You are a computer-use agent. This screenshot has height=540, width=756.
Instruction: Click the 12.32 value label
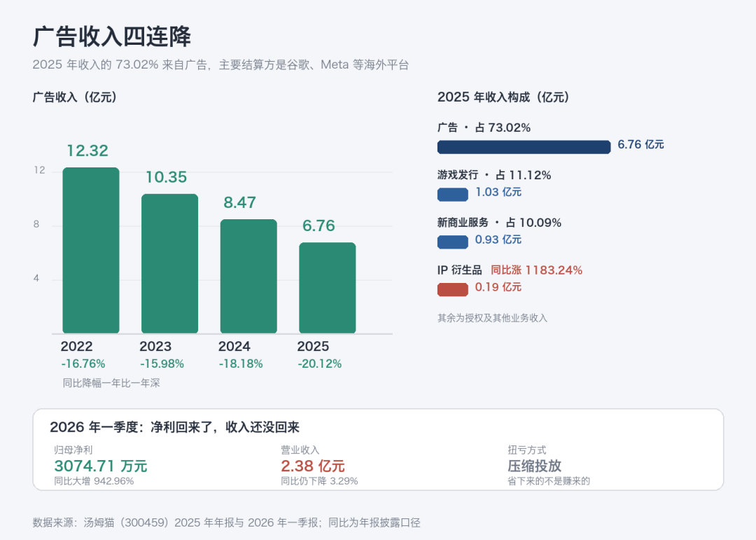tap(87, 151)
